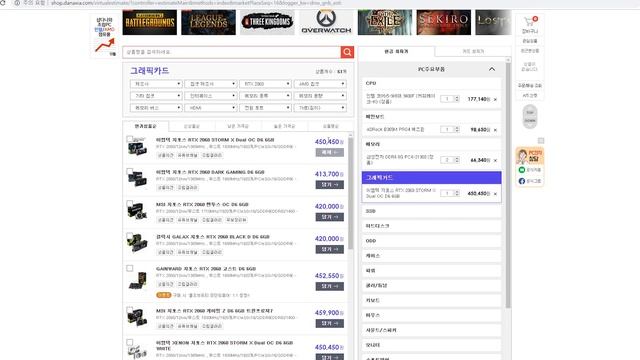Click quantity field of ASRock mainboard item
The image size is (640, 360).
447,129
